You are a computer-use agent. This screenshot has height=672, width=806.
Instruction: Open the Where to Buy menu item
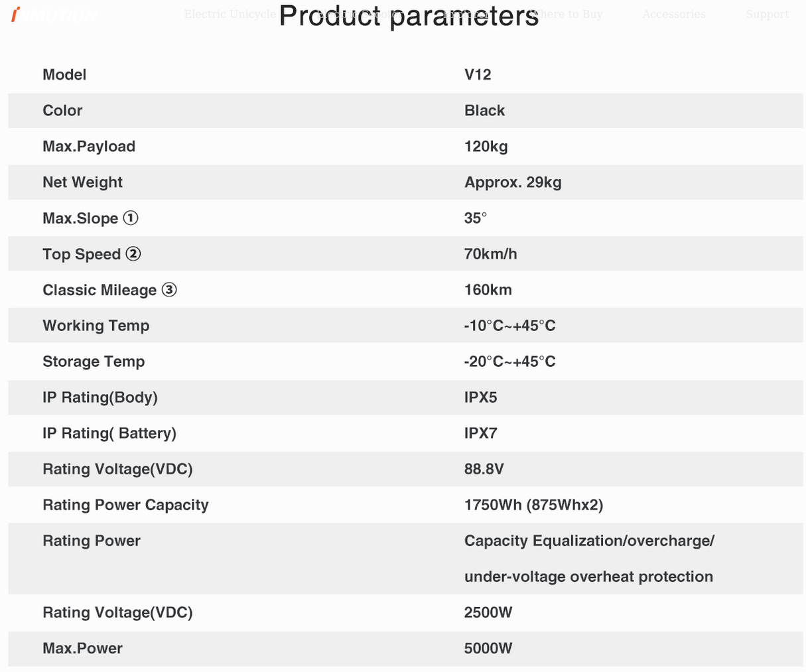pos(565,14)
